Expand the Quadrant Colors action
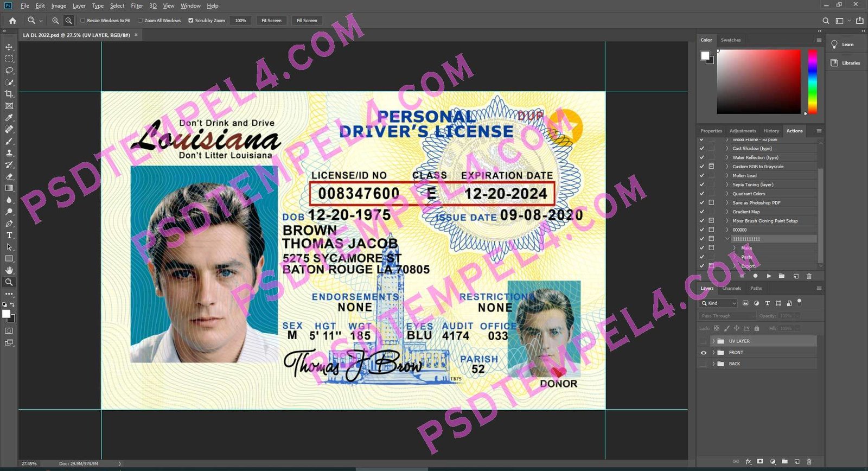This screenshot has width=868, height=471. pos(727,194)
